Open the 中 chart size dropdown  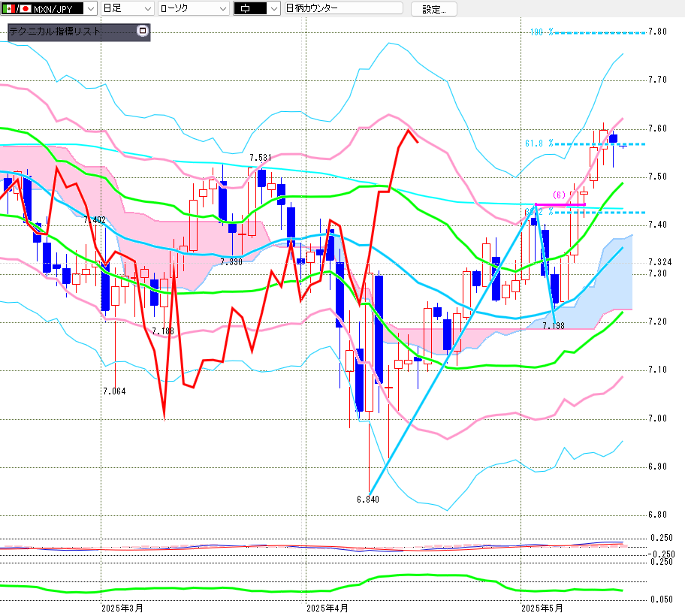pos(256,8)
